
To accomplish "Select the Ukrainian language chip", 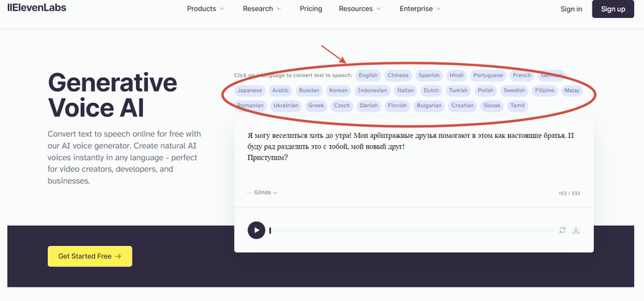I will pos(286,106).
